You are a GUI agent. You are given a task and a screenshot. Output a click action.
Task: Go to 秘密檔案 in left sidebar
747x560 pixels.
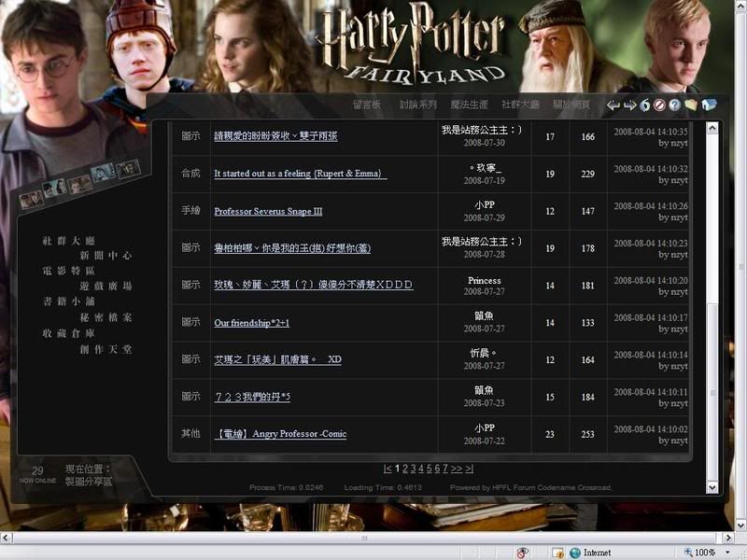(x=106, y=317)
